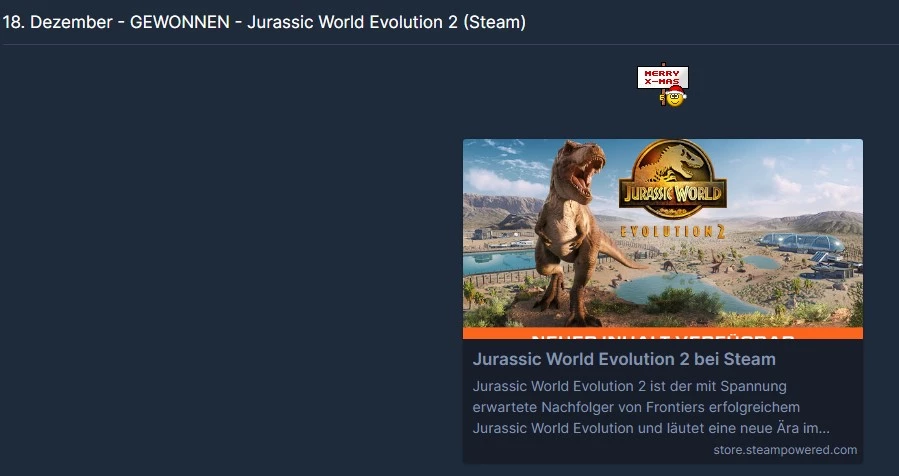Click the desert mountains behind the T-Rex
The height and width of the screenshot is (476, 899).
pyautogui.click(x=500, y=210)
